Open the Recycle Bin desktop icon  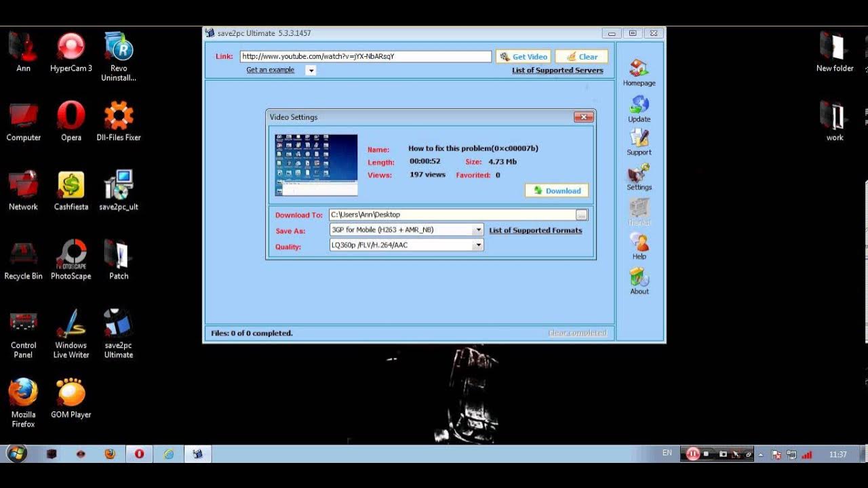click(23, 260)
